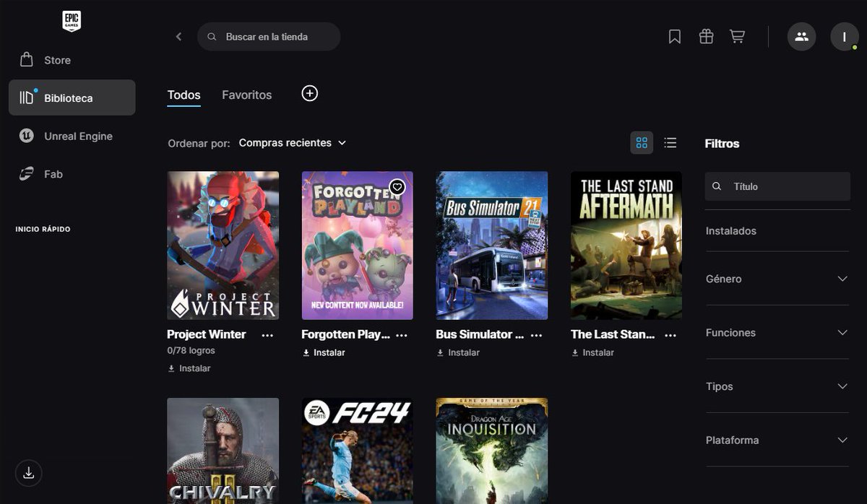Add a new collection with plus icon

point(309,93)
